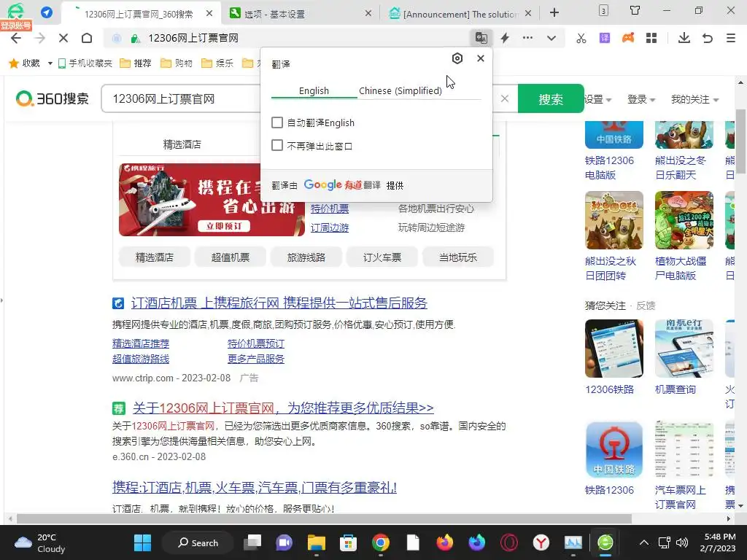Expand the 登录 dropdown
This screenshot has height=560, width=747.
[641, 99]
